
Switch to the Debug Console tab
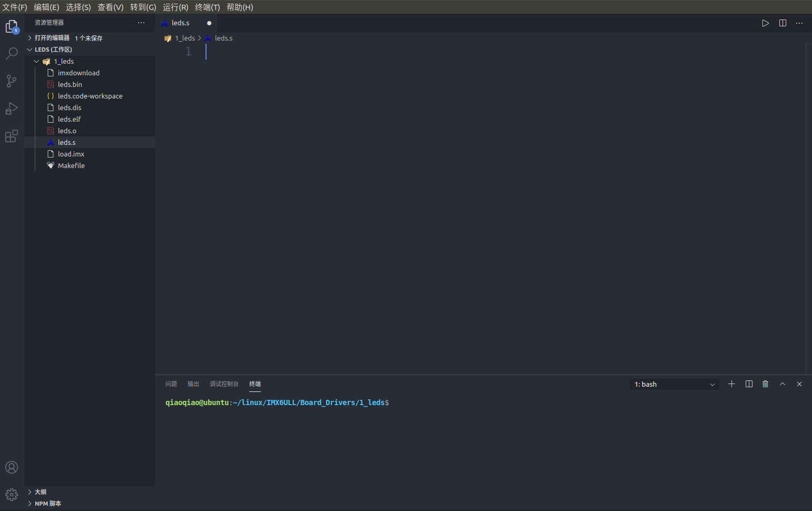(x=224, y=384)
